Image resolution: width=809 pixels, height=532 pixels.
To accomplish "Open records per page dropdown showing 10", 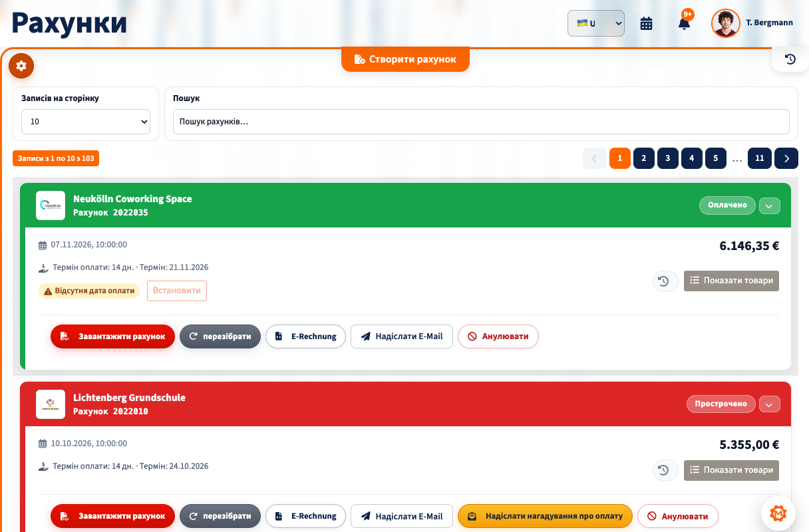I will pos(86,122).
